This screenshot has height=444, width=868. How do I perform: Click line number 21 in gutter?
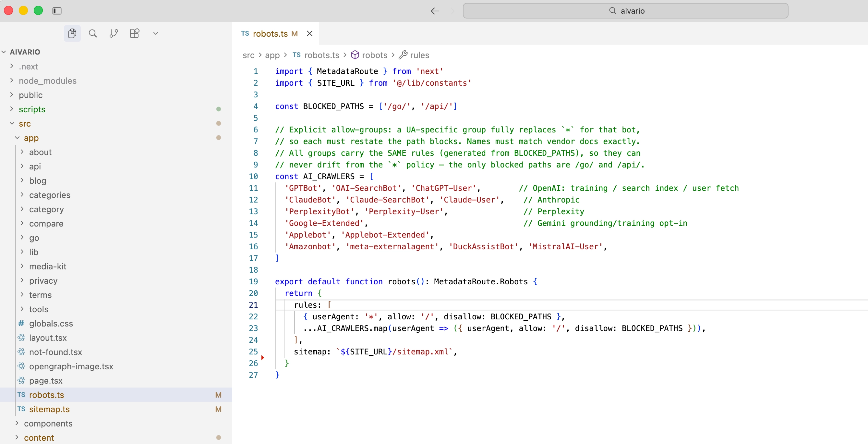point(253,305)
